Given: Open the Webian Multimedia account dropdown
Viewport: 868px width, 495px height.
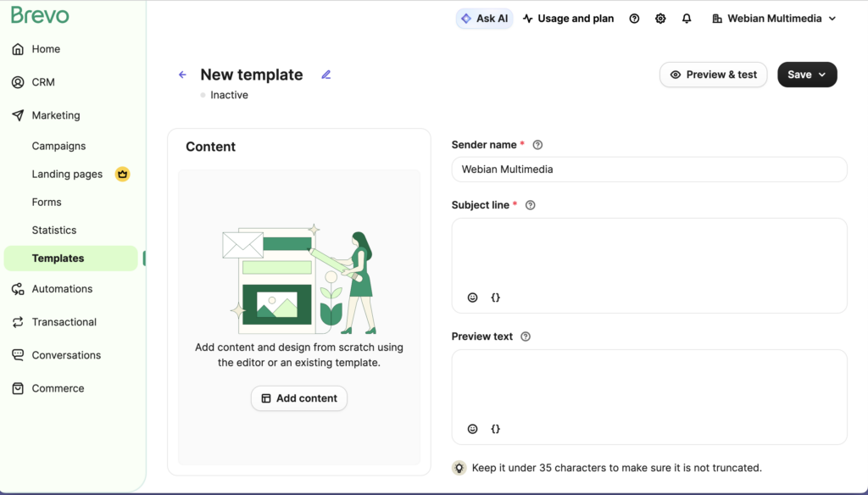Looking at the screenshot, I should pos(774,19).
